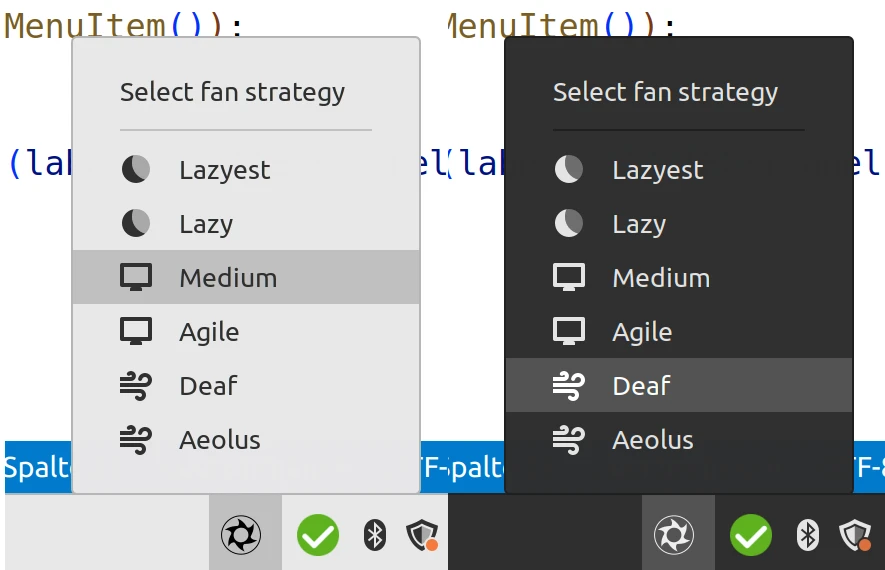Screen dimensions: 885x570
Task: Open the green checkmark indicator on the dark panel
Action: click(x=751, y=534)
